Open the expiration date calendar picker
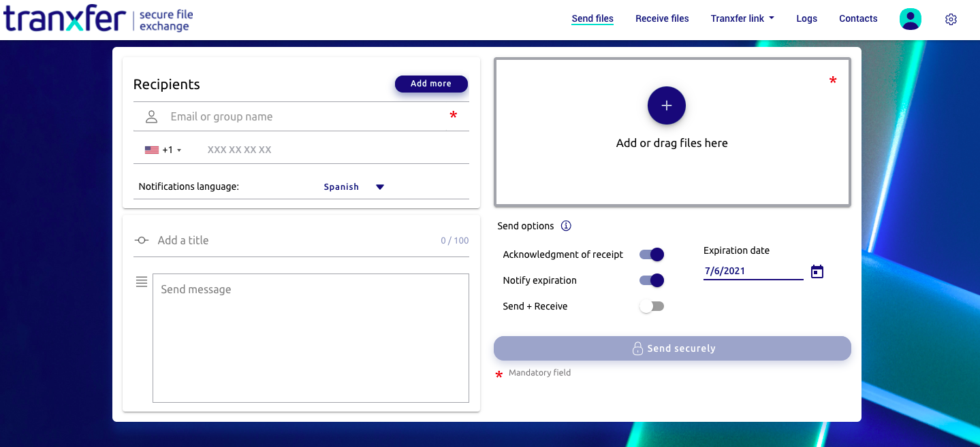This screenshot has height=447, width=980. pos(817,271)
